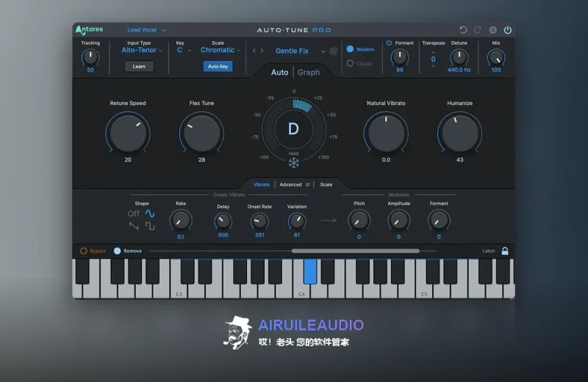Switch to the Graph tab

(309, 72)
